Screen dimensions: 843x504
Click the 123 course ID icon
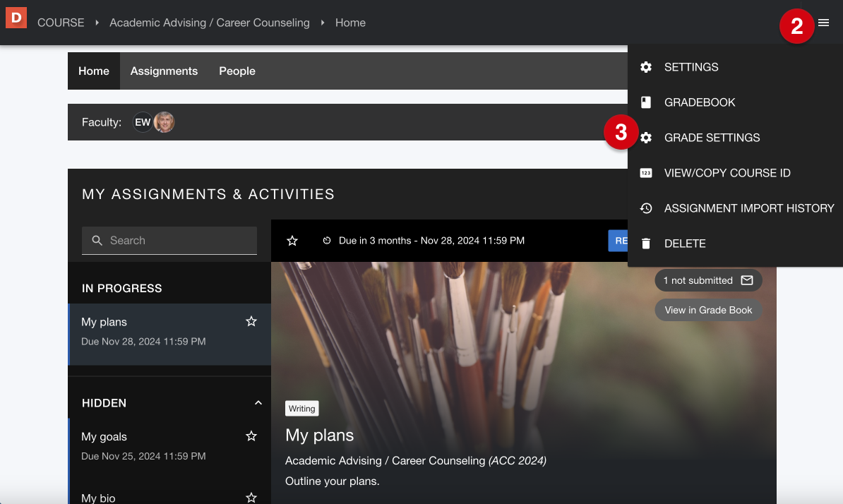(x=646, y=173)
